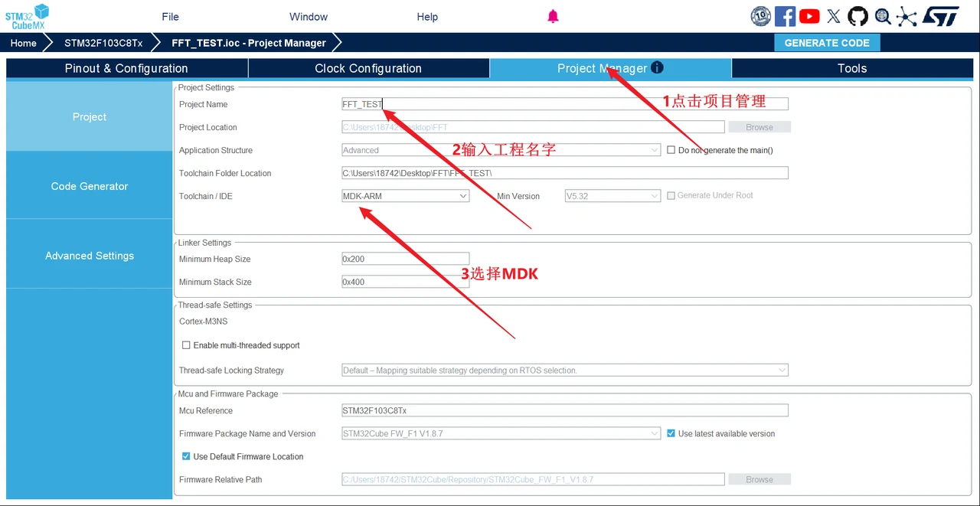Switch to Pinout & Configuration tab

coord(126,68)
